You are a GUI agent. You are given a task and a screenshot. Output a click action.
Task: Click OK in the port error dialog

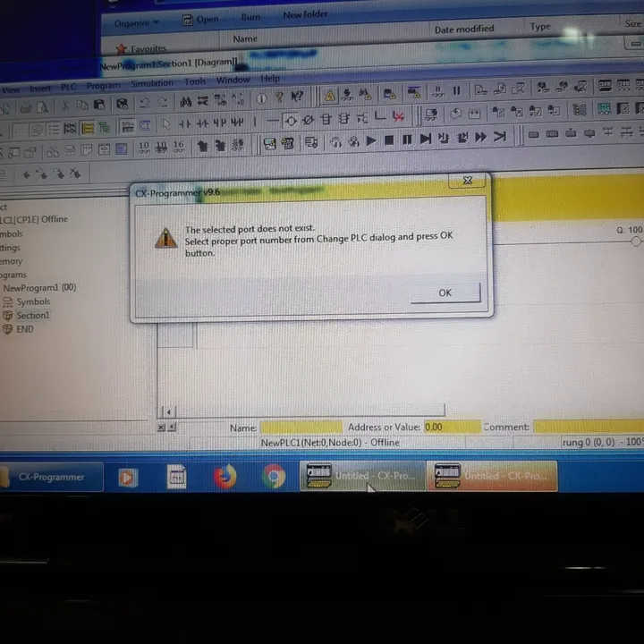point(445,292)
